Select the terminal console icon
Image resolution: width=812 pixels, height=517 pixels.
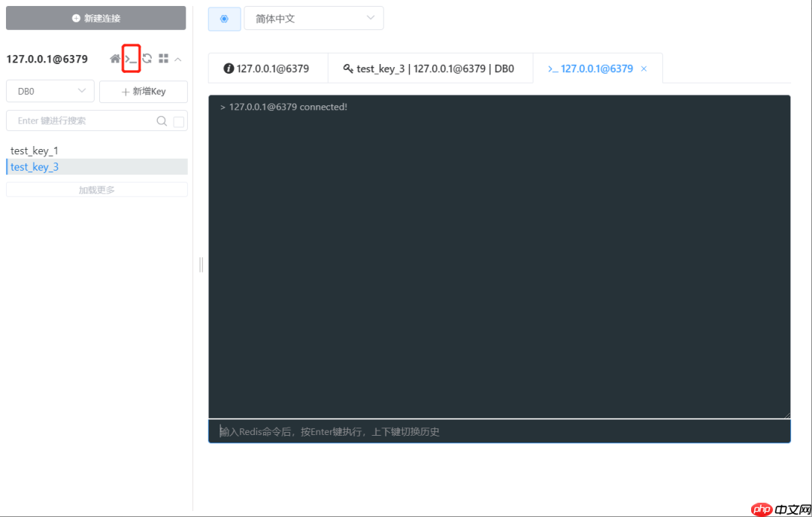coord(132,59)
